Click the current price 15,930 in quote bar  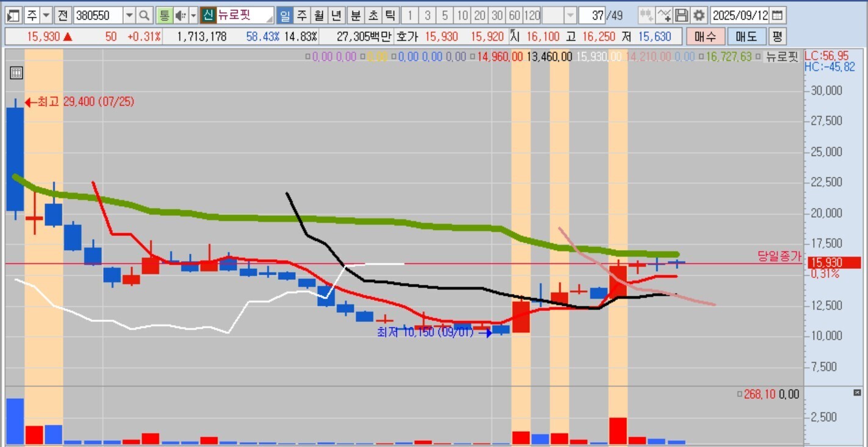click(x=43, y=37)
